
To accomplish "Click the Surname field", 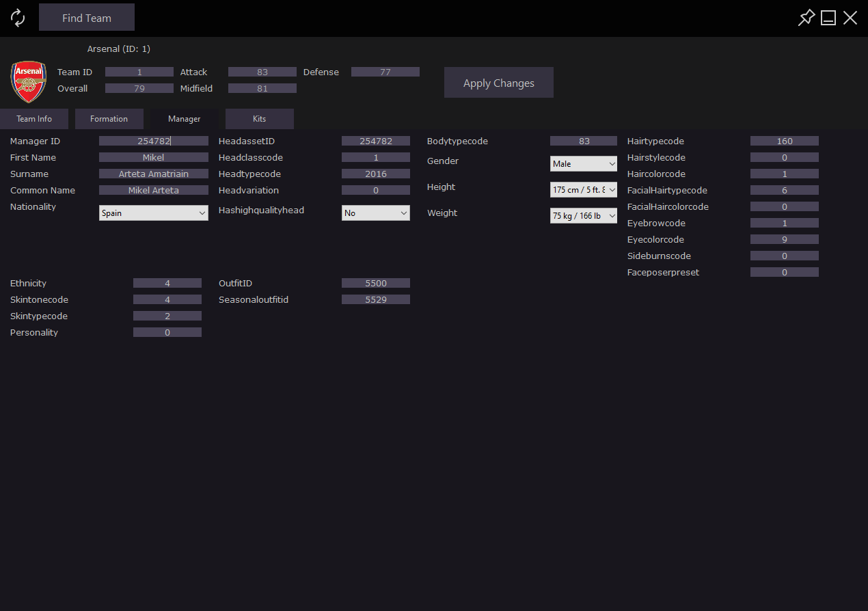I will (x=154, y=174).
